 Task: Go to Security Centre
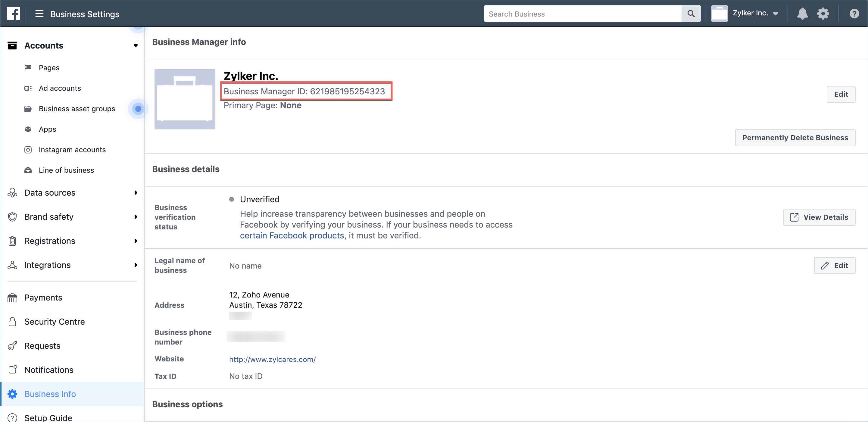(x=55, y=322)
